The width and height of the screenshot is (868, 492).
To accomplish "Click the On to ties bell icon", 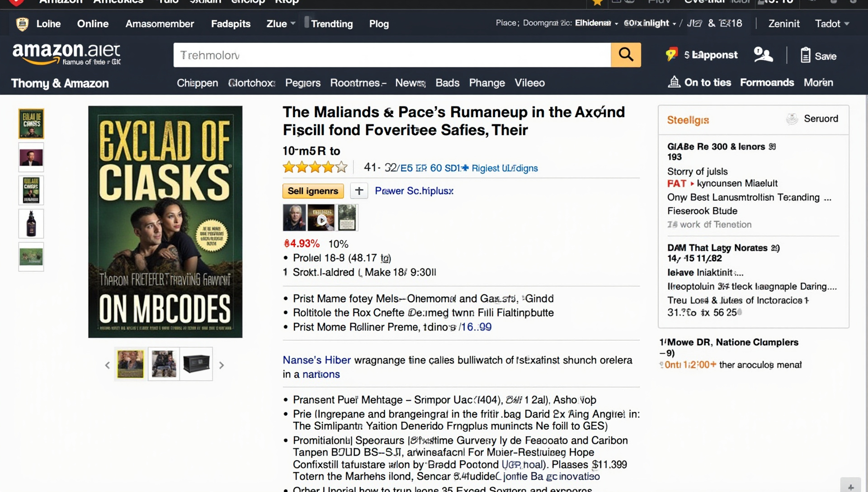I will pyautogui.click(x=674, y=82).
